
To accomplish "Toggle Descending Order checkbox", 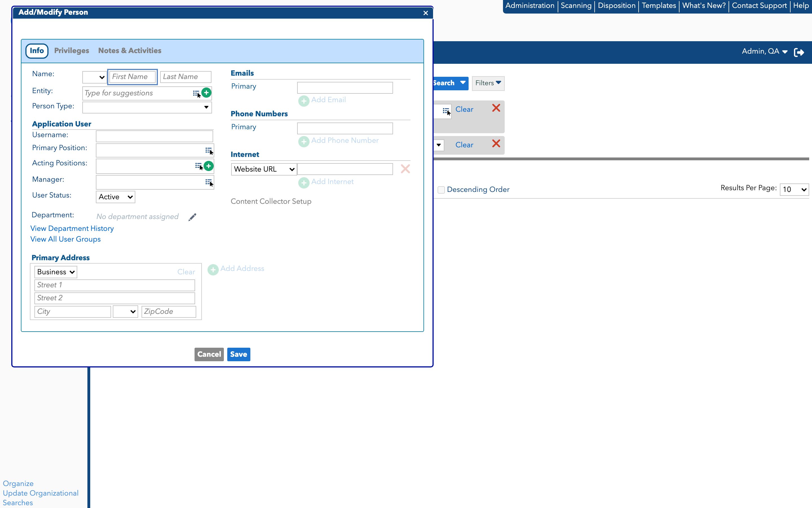I will coord(441,190).
